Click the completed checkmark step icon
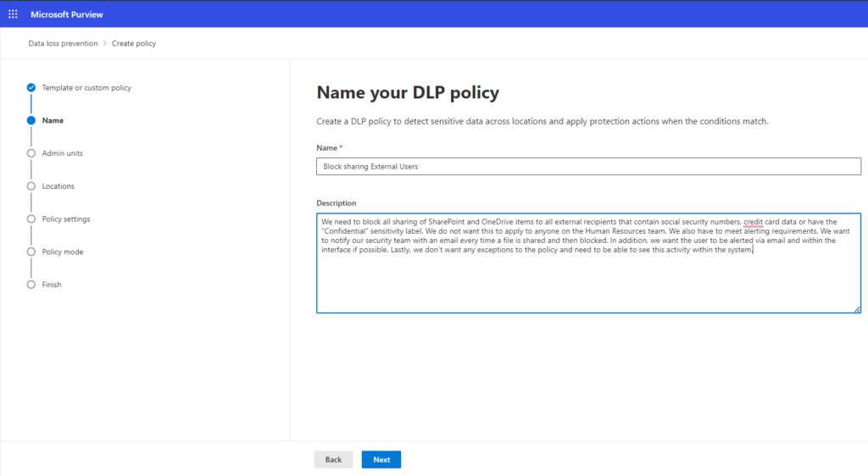 coord(31,87)
